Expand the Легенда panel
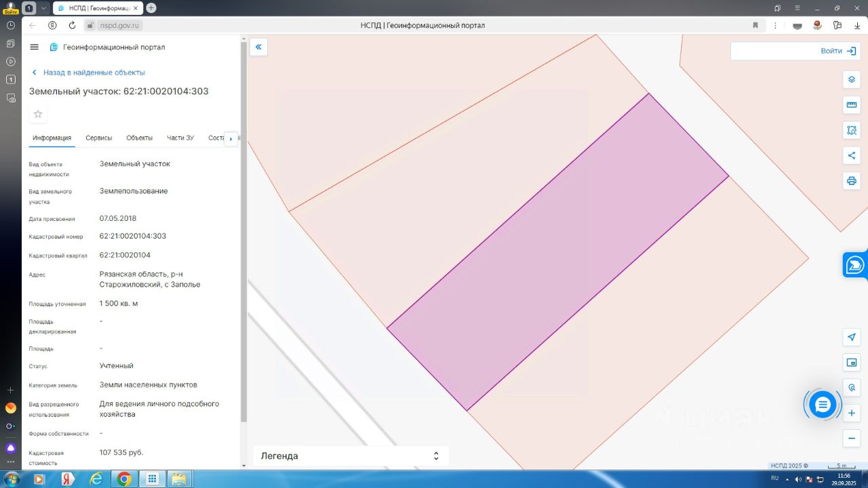 coord(351,456)
